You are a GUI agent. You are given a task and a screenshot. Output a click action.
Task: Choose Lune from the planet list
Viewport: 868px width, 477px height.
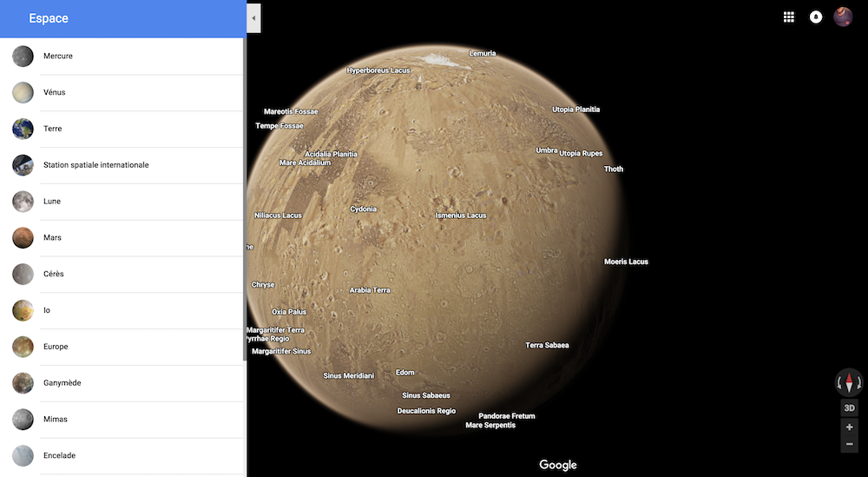click(x=52, y=201)
